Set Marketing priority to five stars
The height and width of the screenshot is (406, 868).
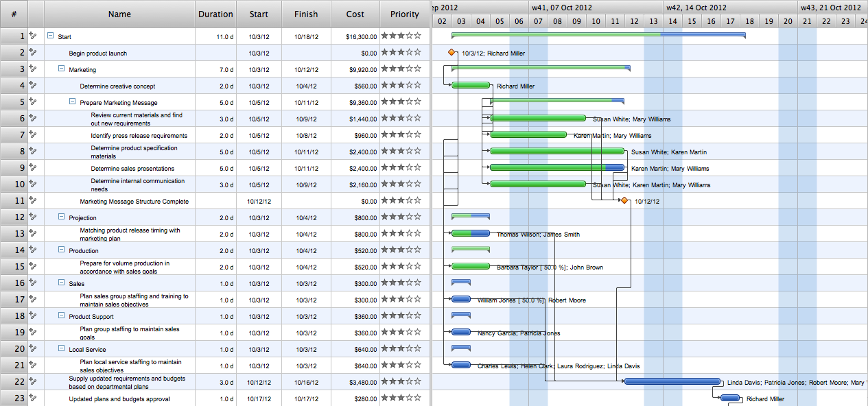point(418,69)
